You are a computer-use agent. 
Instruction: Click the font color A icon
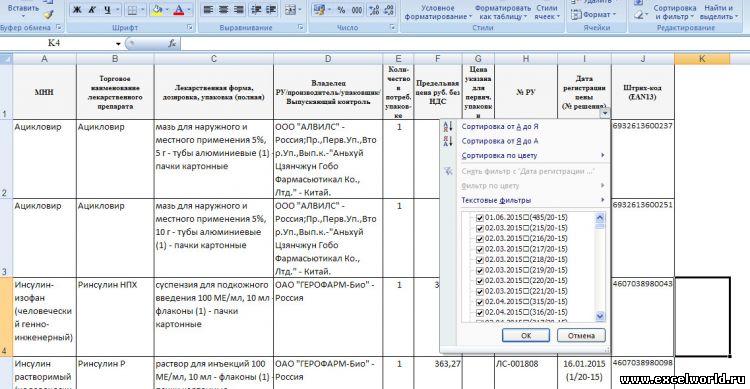179,10
